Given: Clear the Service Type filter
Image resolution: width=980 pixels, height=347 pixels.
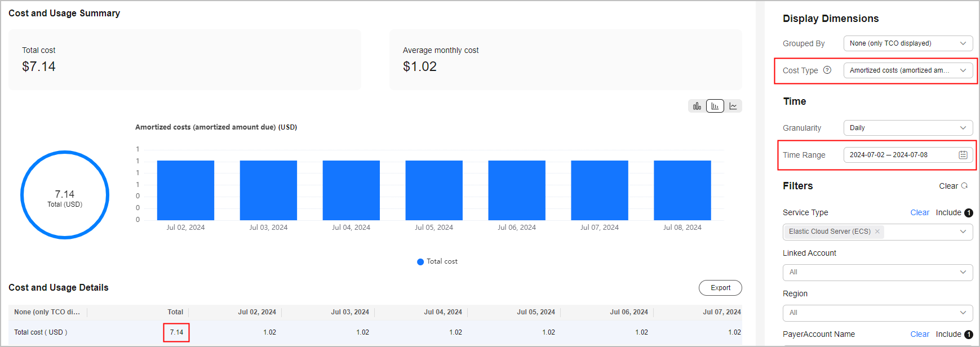Looking at the screenshot, I should pos(920,212).
